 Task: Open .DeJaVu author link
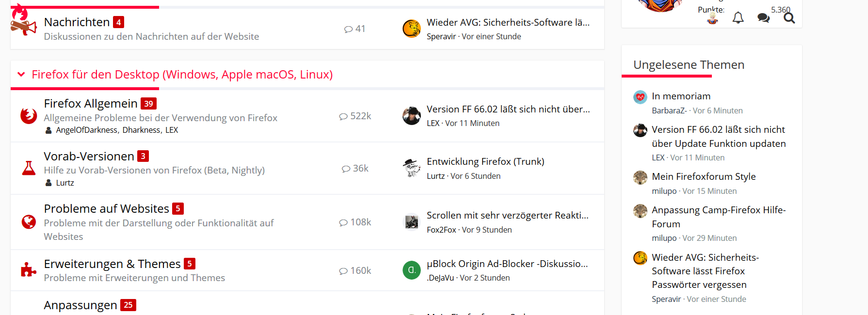pos(440,278)
